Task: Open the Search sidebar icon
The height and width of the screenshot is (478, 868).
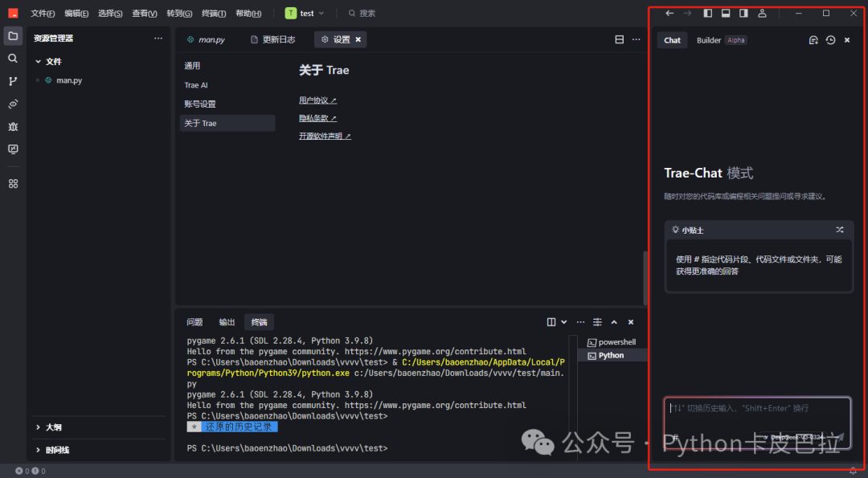Action: coord(13,59)
